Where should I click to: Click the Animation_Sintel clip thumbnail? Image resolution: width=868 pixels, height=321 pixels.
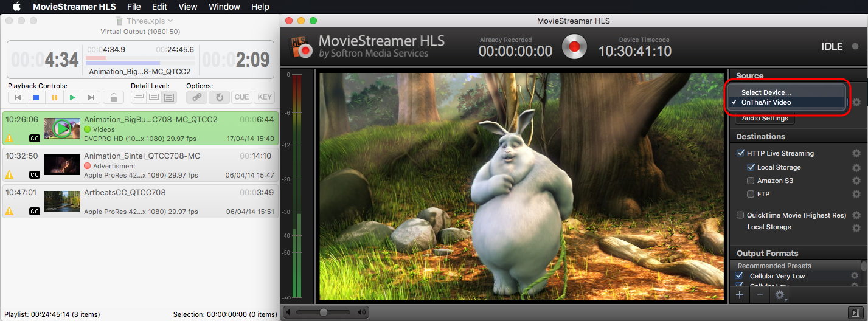pyautogui.click(x=62, y=165)
